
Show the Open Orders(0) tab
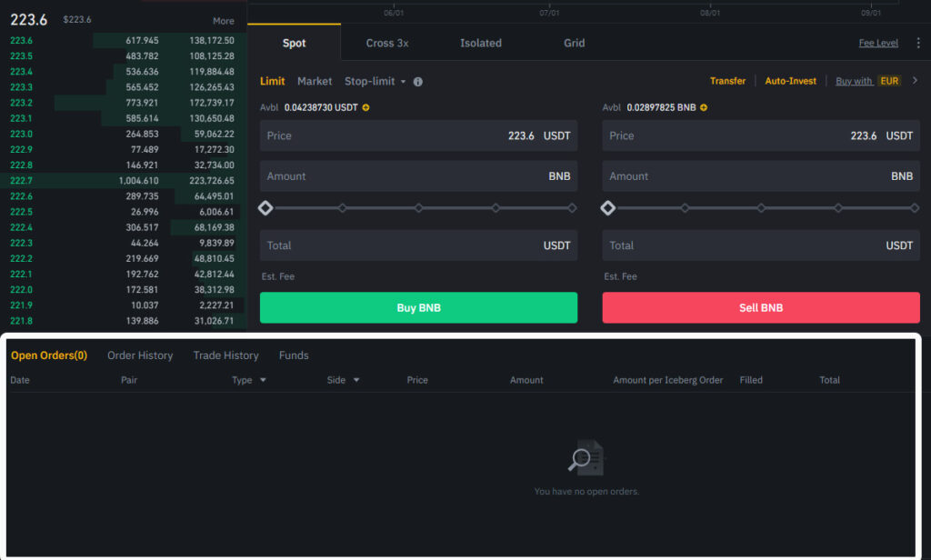(49, 355)
